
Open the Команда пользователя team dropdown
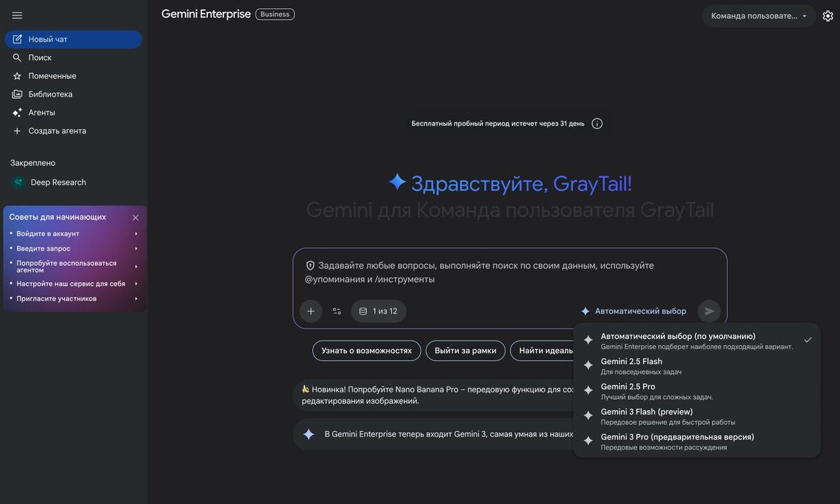point(759,16)
